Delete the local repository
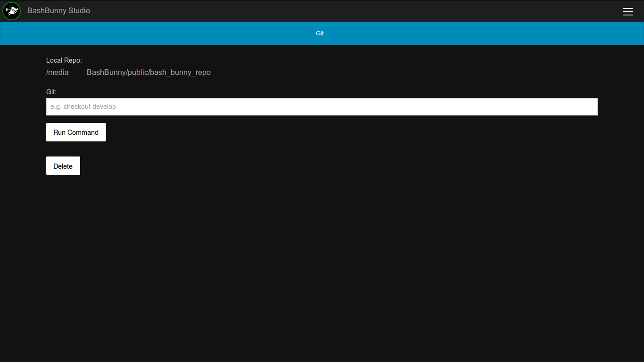644x362 pixels. point(63,166)
